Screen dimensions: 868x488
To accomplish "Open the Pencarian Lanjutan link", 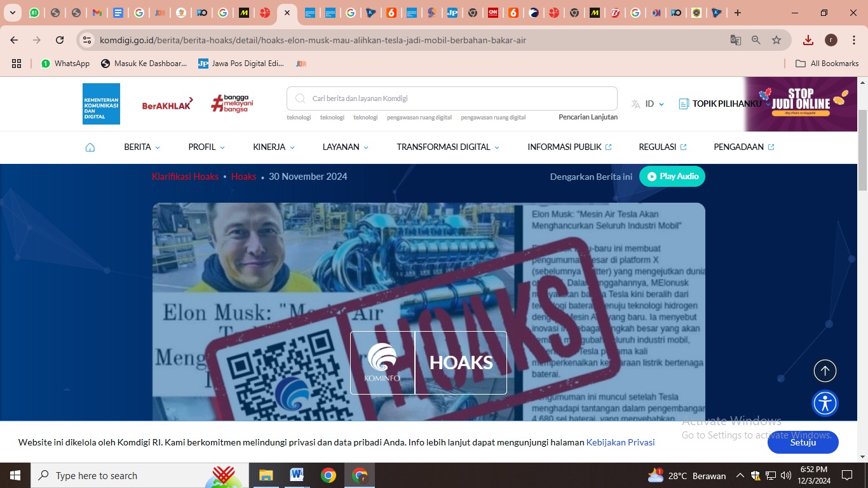I will [588, 117].
